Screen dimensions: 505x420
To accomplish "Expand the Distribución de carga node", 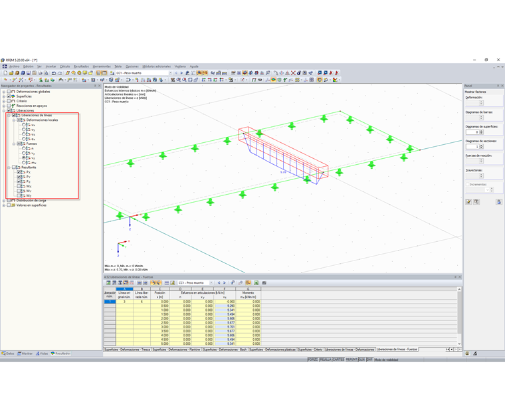I will click(x=4, y=201).
